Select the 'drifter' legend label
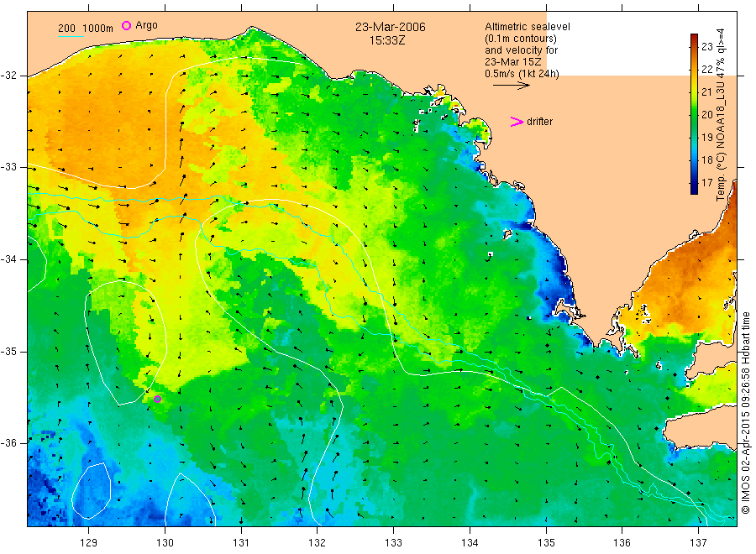The image size is (756, 554). pyautogui.click(x=539, y=122)
